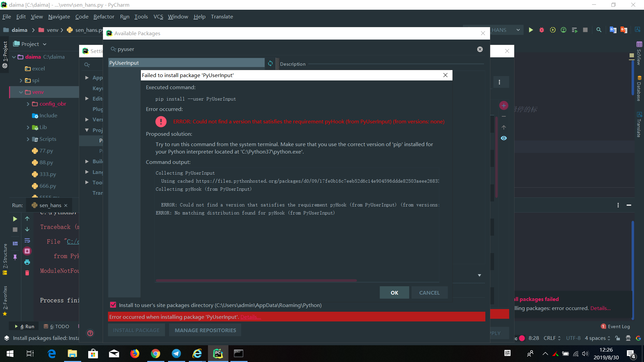Viewport: 644px width, 362px height.
Task: Rerun sen_hans in Run panel
Action: (15, 219)
